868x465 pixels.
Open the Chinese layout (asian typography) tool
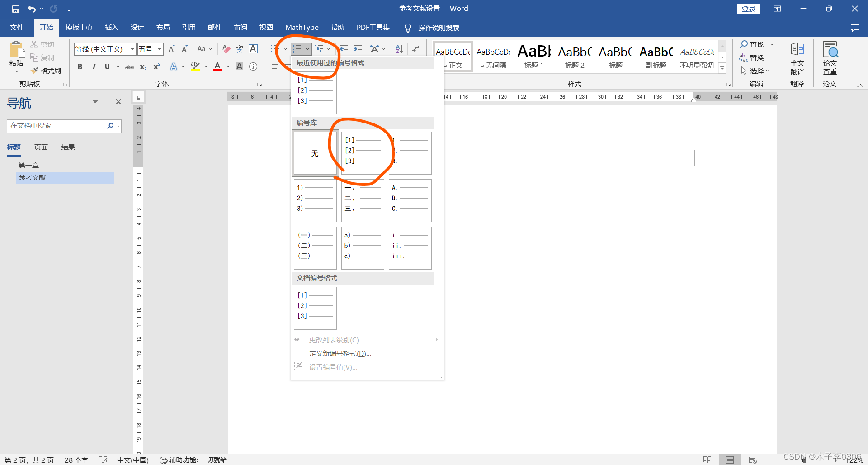point(375,49)
